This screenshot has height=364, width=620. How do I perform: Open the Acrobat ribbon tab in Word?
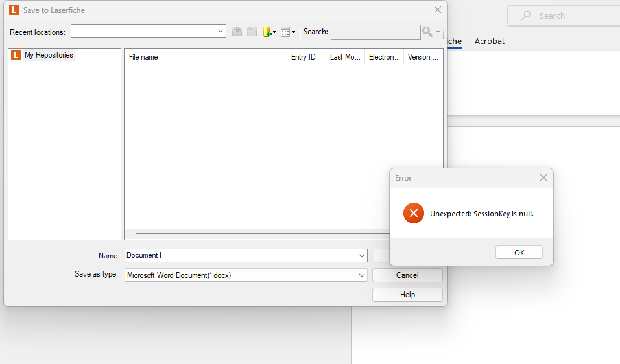point(489,41)
